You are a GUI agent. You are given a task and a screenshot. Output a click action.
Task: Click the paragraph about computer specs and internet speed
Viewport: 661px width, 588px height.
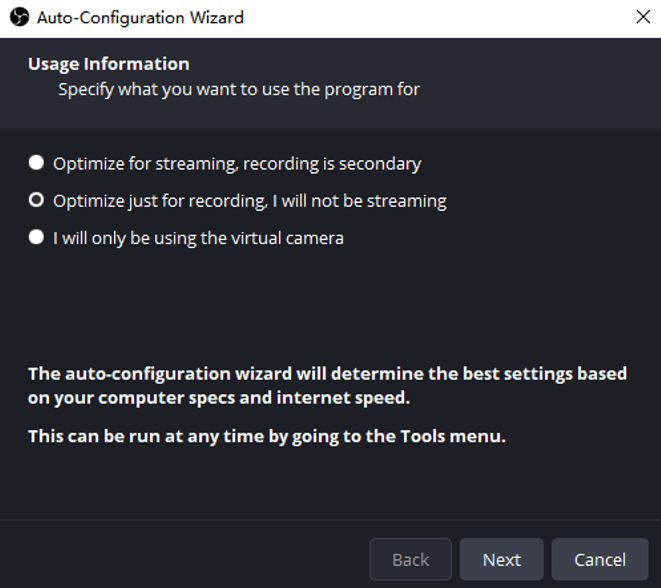327,383
